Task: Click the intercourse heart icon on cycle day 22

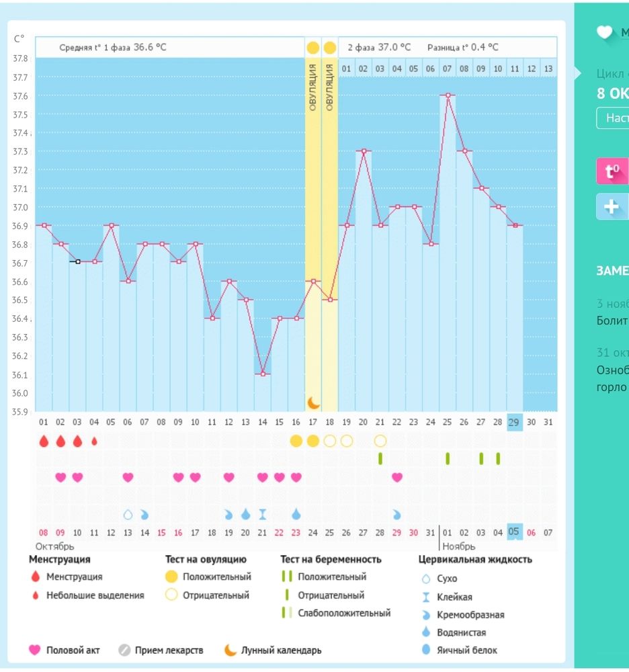Action: (397, 477)
